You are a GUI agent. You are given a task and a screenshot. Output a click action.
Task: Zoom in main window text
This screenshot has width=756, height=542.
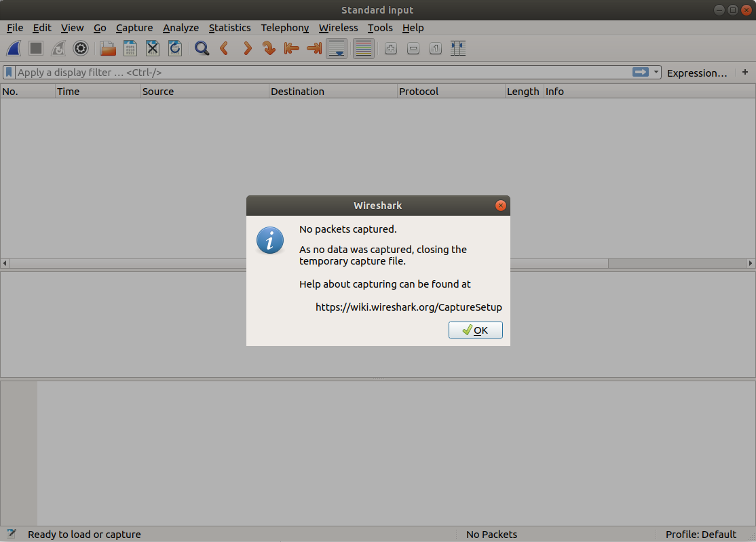point(390,48)
